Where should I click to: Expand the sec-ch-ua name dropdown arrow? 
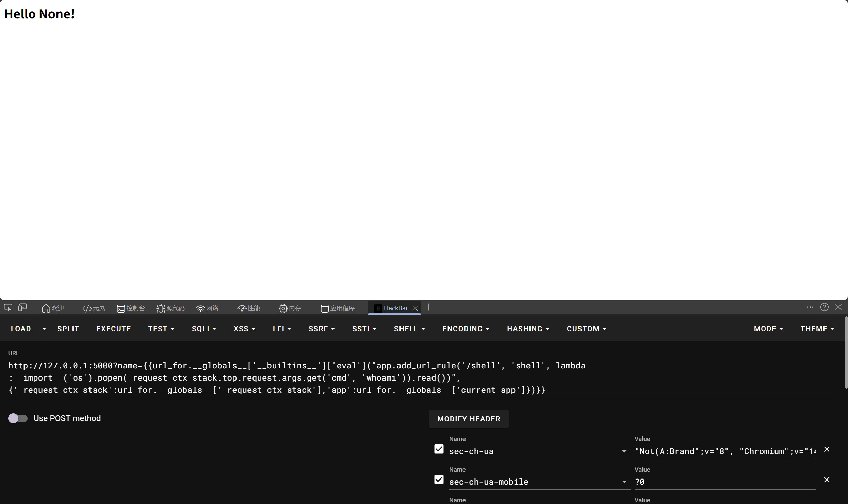[x=624, y=451]
